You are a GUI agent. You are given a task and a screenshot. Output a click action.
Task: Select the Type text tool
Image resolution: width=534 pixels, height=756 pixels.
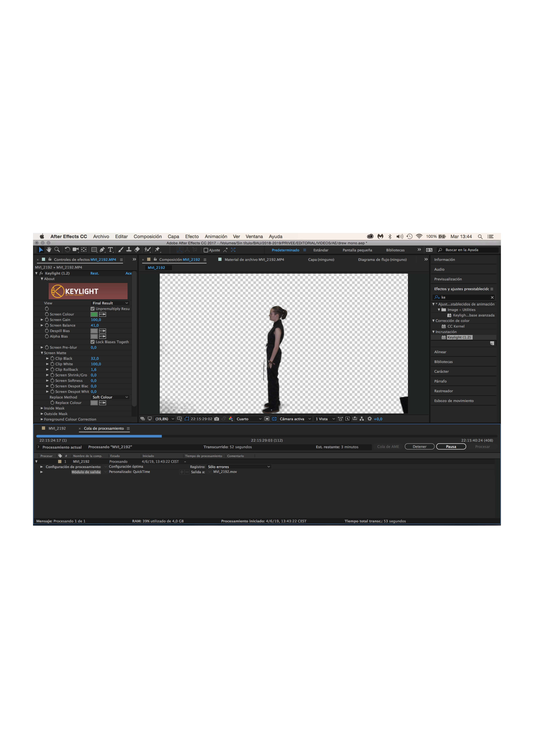111,250
